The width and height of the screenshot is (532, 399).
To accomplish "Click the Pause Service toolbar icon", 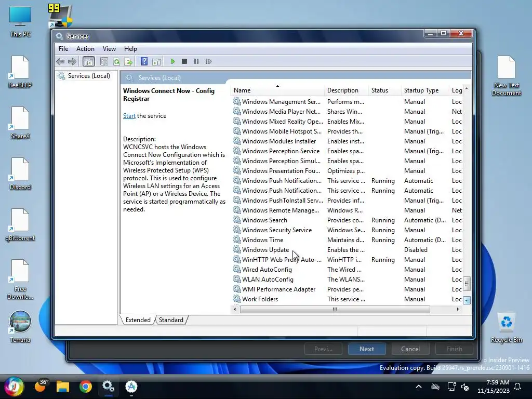I will [196, 61].
